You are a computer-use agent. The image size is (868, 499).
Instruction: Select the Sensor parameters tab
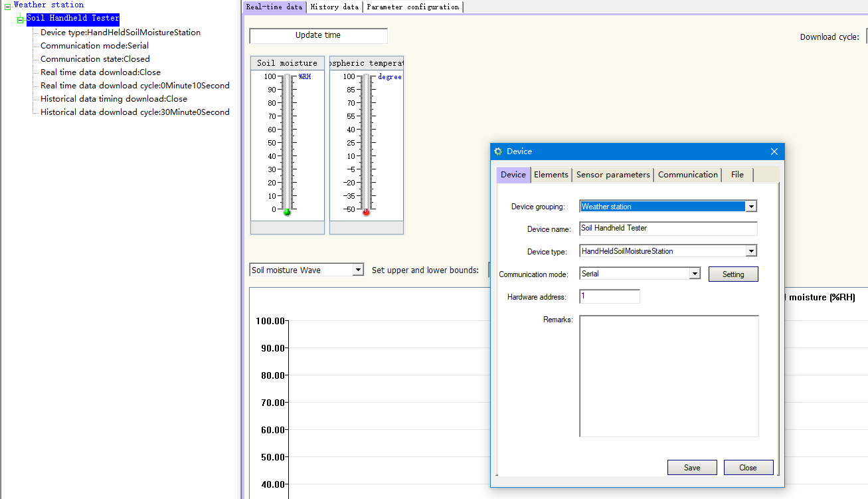point(612,175)
